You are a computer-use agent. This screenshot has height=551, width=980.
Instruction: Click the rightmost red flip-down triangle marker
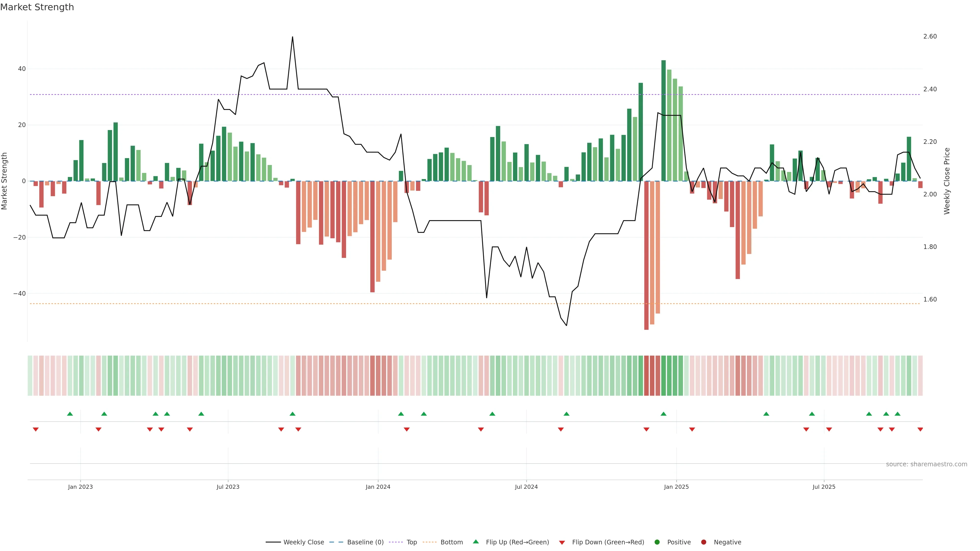point(920,429)
